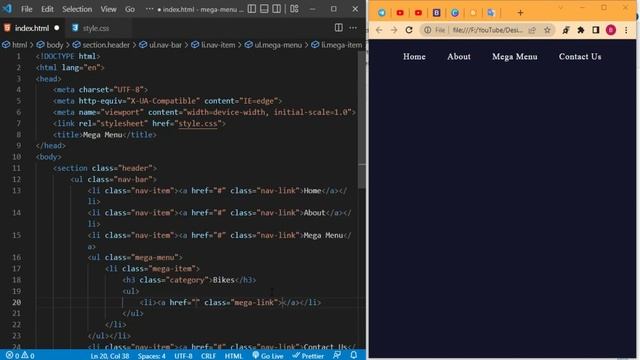Toggle bottom panel layout icon

[264, 9]
